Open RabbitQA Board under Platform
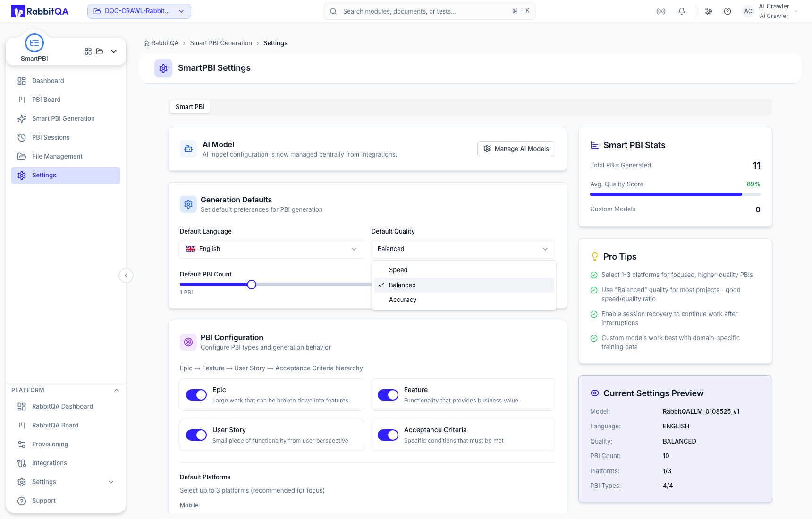Image resolution: width=812 pixels, height=519 pixels. tap(66, 426)
